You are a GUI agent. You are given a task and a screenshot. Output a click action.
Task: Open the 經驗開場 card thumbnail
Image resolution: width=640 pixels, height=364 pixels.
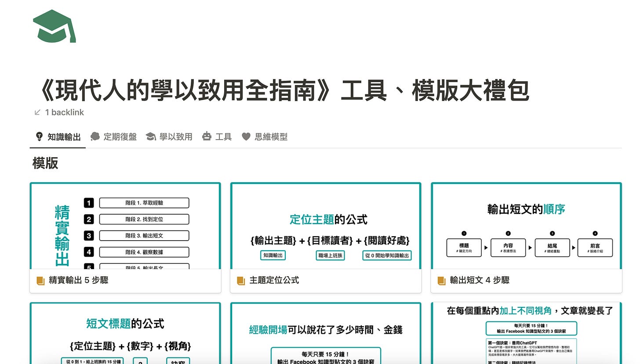coord(326,334)
